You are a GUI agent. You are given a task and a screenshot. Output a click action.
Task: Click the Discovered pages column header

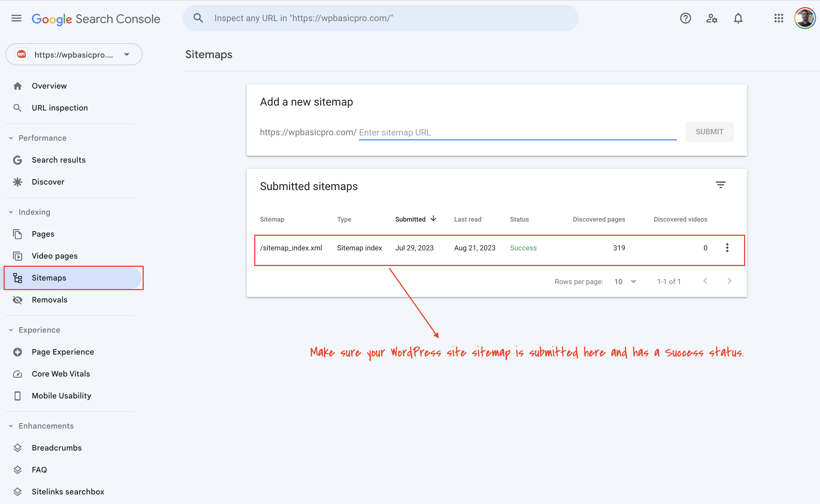[599, 219]
